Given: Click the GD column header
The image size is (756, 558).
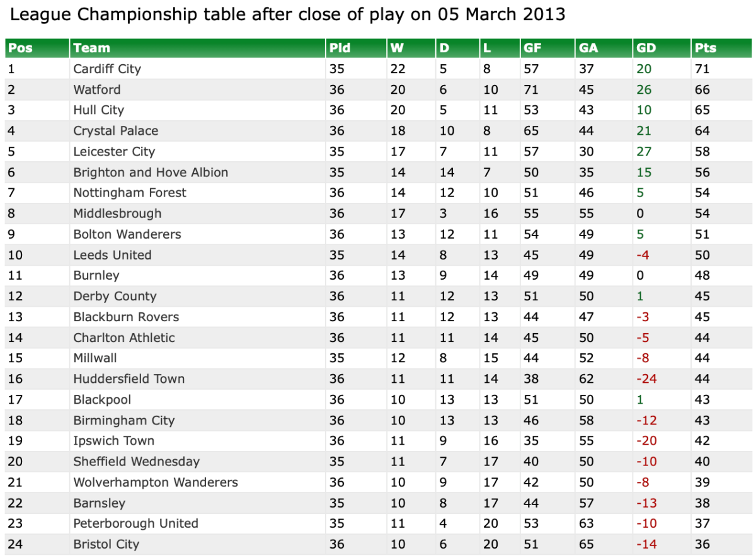Looking at the screenshot, I should pos(646,48).
